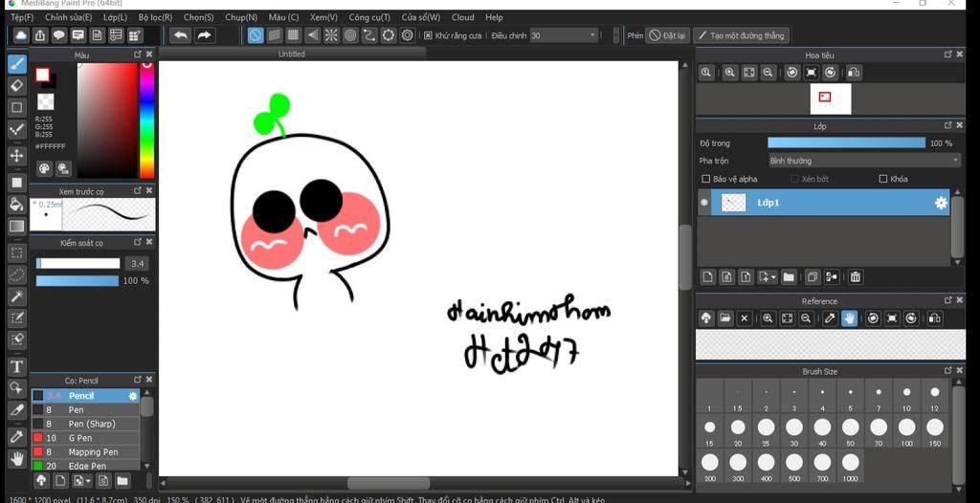Select the Lasso tool
The width and height of the screenshot is (980, 503).
pos(17,274)
